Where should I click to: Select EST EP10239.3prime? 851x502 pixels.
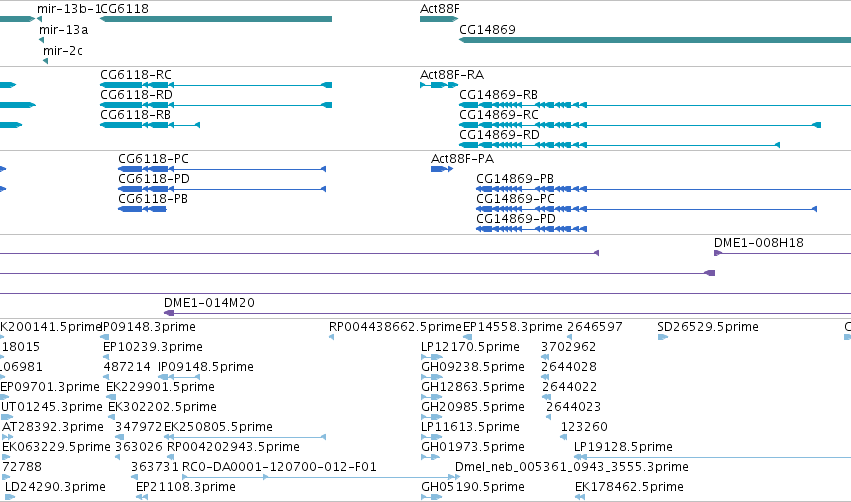tap(153, 347)
